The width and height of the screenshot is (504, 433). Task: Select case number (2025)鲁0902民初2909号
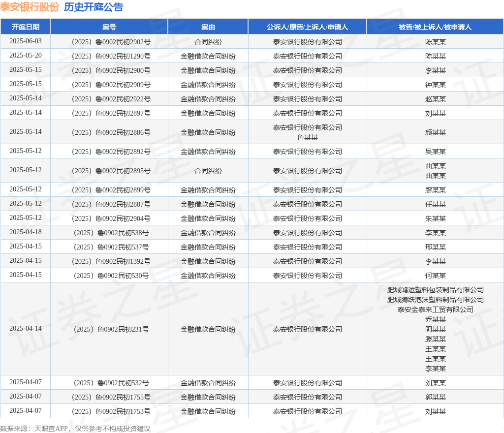pos(111,85)
